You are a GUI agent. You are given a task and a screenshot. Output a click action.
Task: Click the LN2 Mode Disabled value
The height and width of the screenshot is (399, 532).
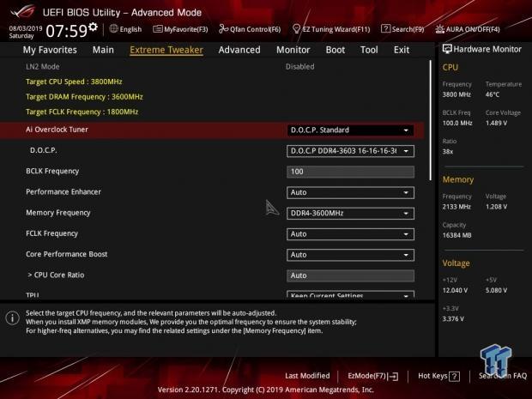(300, 67)
